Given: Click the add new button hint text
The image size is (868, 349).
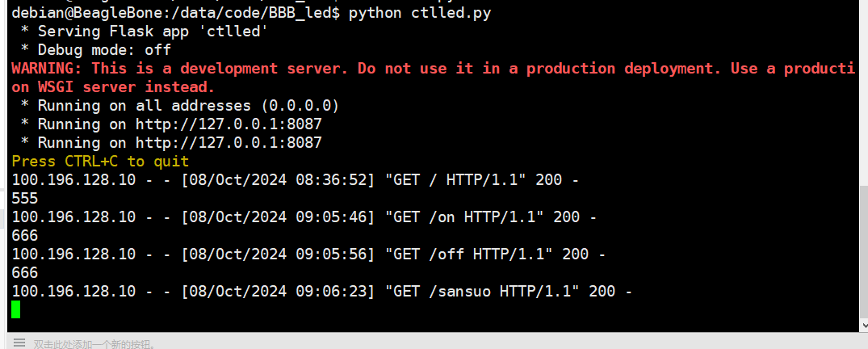Looking at the screenshot, I should [x=94, y=343].
